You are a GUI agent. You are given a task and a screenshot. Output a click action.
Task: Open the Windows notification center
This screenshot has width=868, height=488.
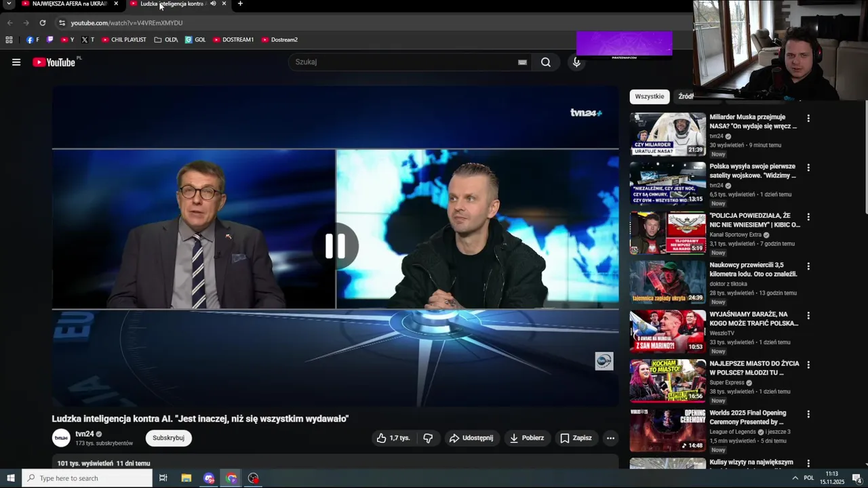click(x=856, y=479)
